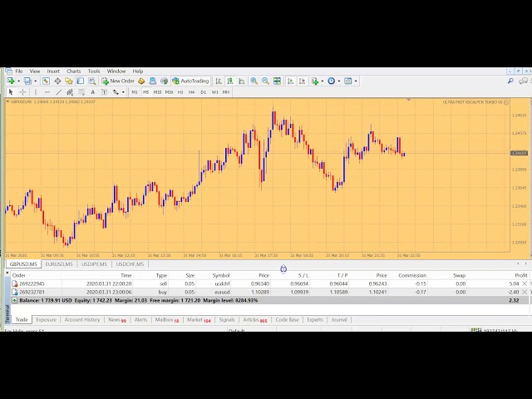
Task: Select the trendline drawing tool
Action: coord(58,91)
